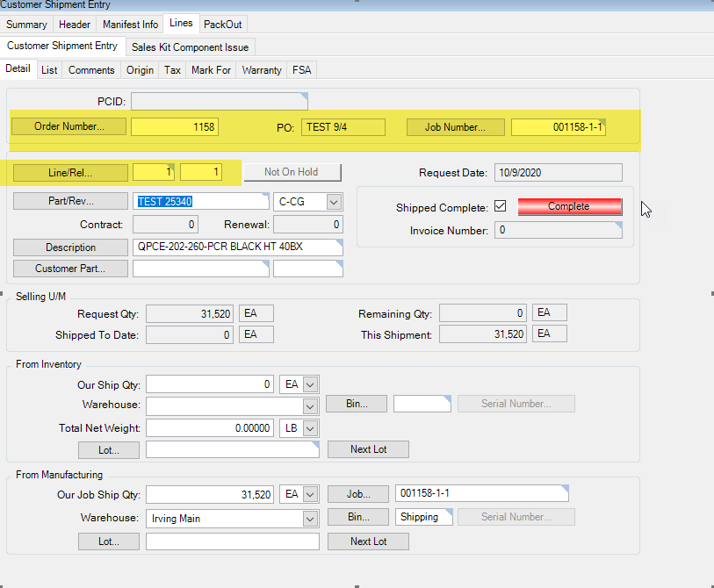Image resolution: width=714 pixels, height=588 pixels.
Task: Open the Part revision C-CG dropdown
Action: [x=334, y=202]
